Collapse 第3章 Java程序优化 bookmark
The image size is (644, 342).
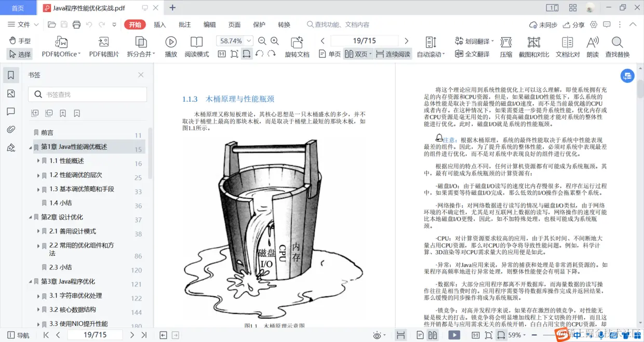point(31,282)
